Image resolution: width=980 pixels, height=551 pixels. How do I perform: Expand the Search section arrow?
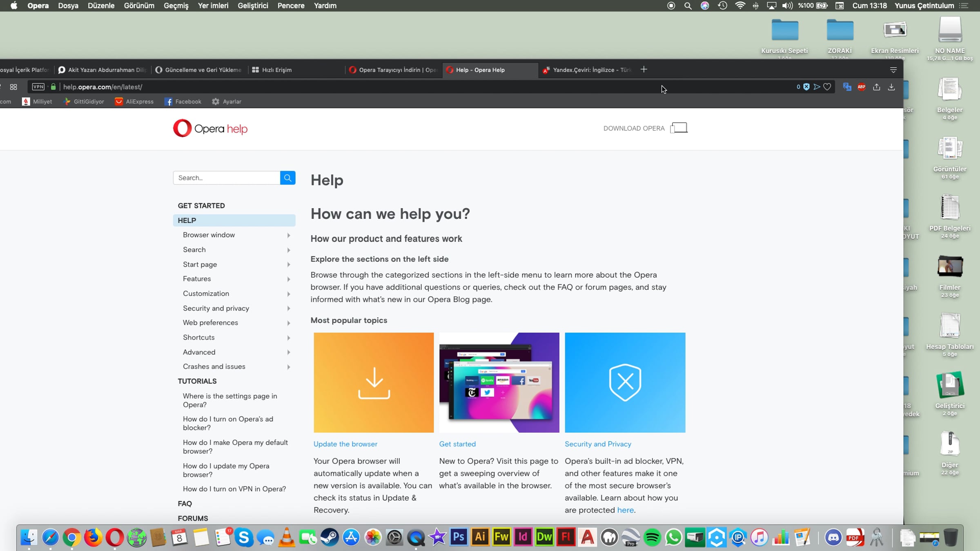pyautogui.click(x=288, y=250)
